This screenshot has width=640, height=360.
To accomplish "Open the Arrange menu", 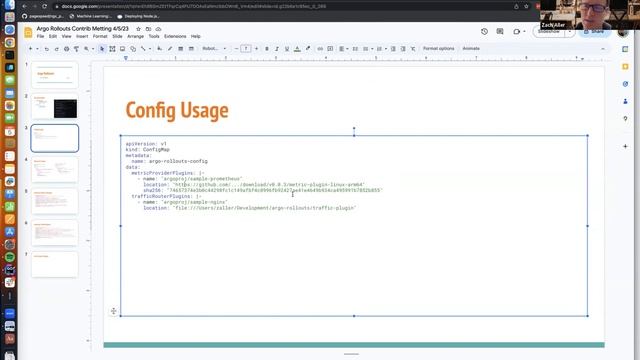I will click(136, 36).
